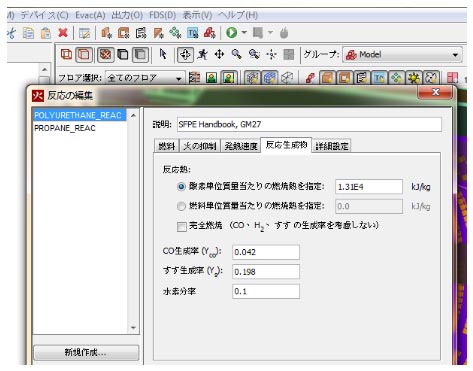This screenshot has height=371, width=473.
Task: Click the 1.31E4 heat value field
Action: (x=369, y=187)
